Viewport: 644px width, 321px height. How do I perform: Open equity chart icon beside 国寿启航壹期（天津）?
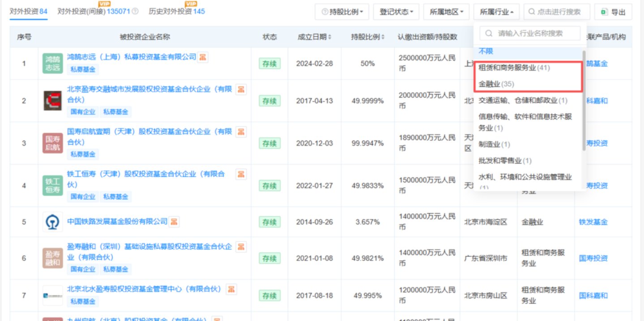pos(241,131)
